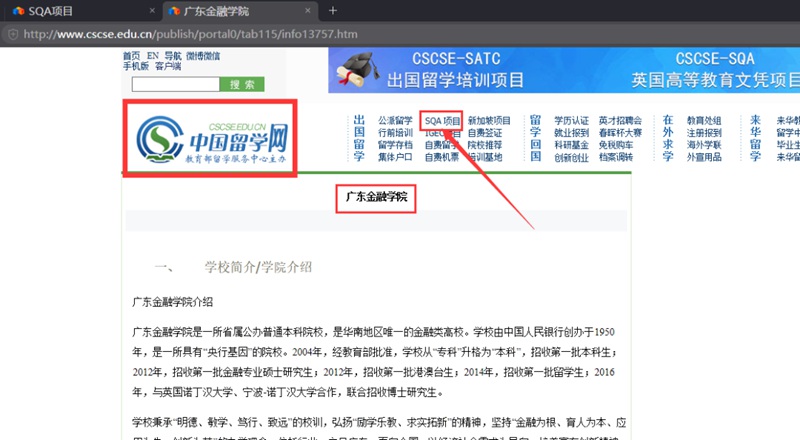The width and height of the screenshot is (800, 440).
Task: Open the 外宣用品 link
Action: coord(704,157)
